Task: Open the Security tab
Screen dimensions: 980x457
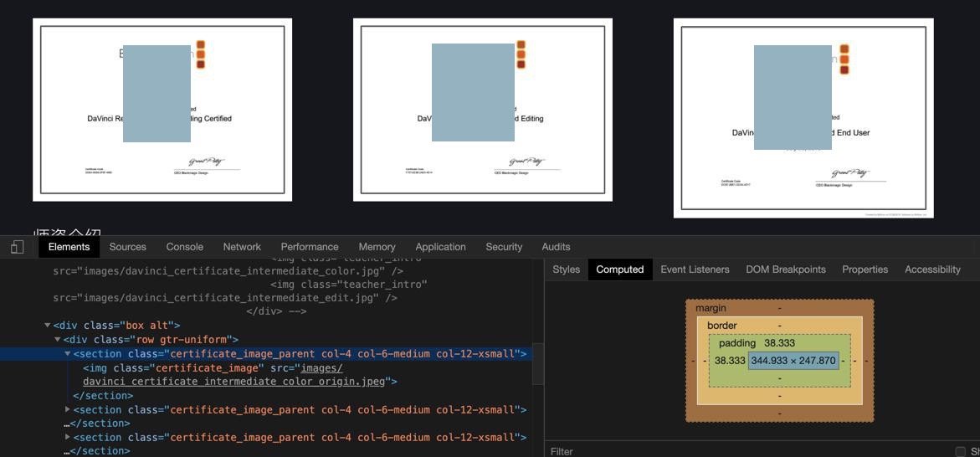Action: pos(504,247)
